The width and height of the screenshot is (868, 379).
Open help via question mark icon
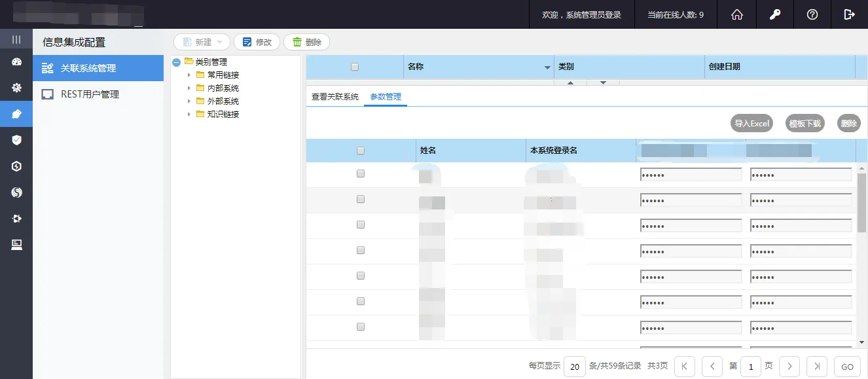(812, 14)
